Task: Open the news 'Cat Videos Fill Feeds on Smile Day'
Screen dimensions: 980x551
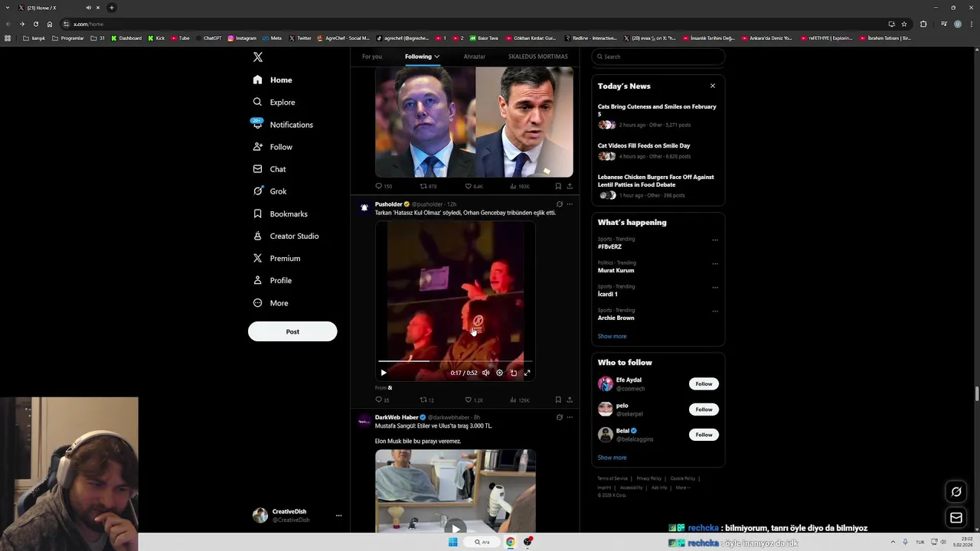Action: tap(644, 145)
